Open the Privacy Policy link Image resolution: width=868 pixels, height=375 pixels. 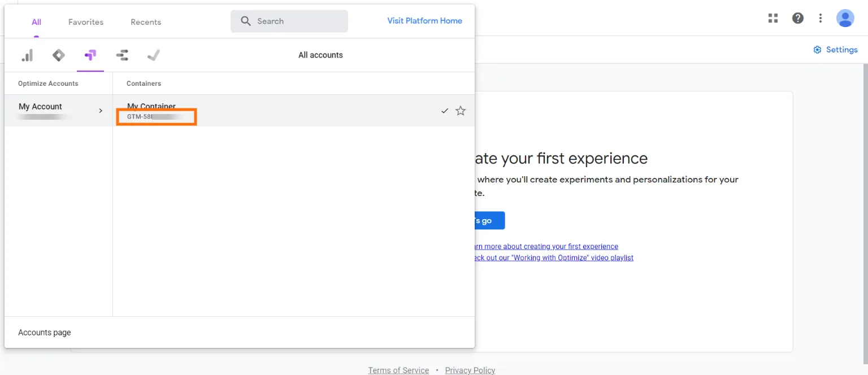pyautogui.click(x=470, y=370)
